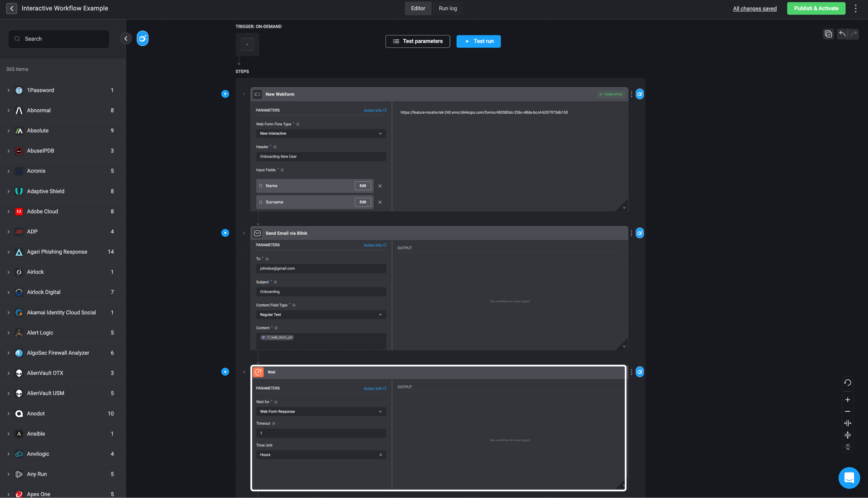The width and height of the screenshot is (868, 498).
Task: Click the Publish & Activate button
Action: click(x=816, y=8)
